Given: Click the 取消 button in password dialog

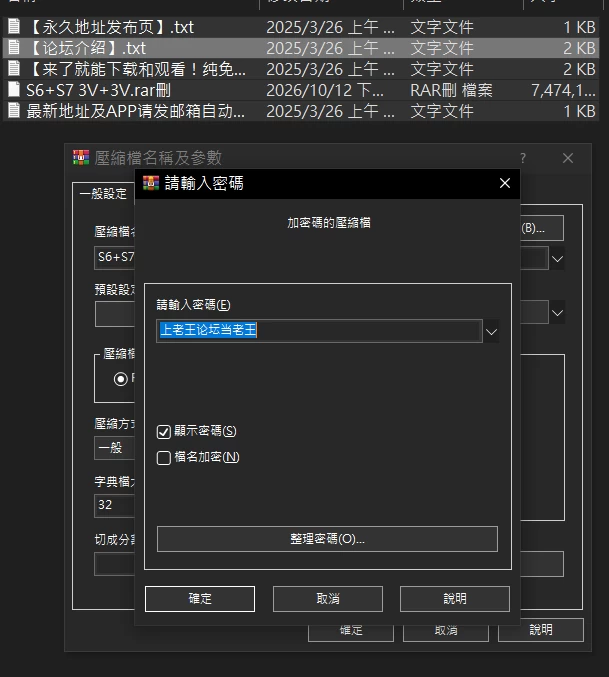Looking at the screenshot, I should pos(328,599).
